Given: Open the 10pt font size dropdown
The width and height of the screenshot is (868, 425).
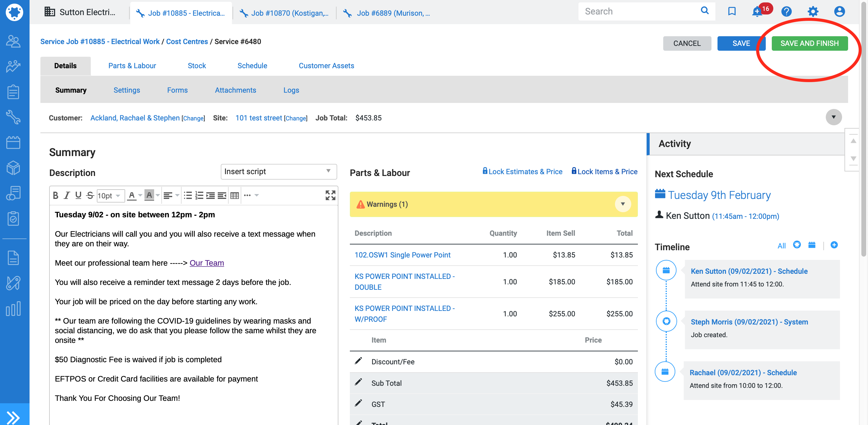Looking at the screenshot, I should point(110,196).
